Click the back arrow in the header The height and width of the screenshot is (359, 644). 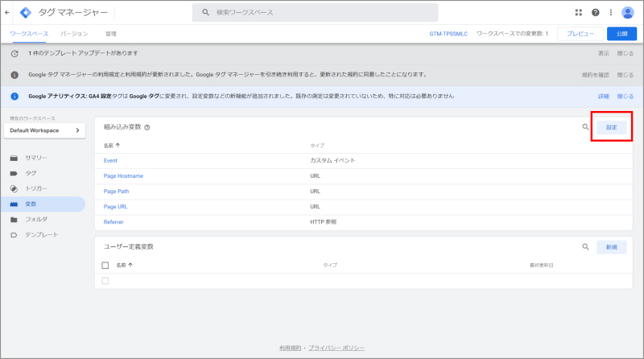point(7,12)
